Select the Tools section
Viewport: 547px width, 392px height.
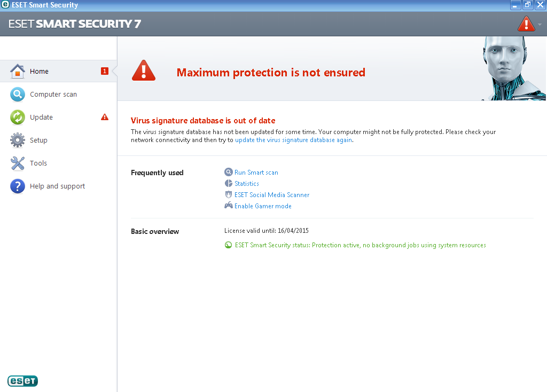59,163
